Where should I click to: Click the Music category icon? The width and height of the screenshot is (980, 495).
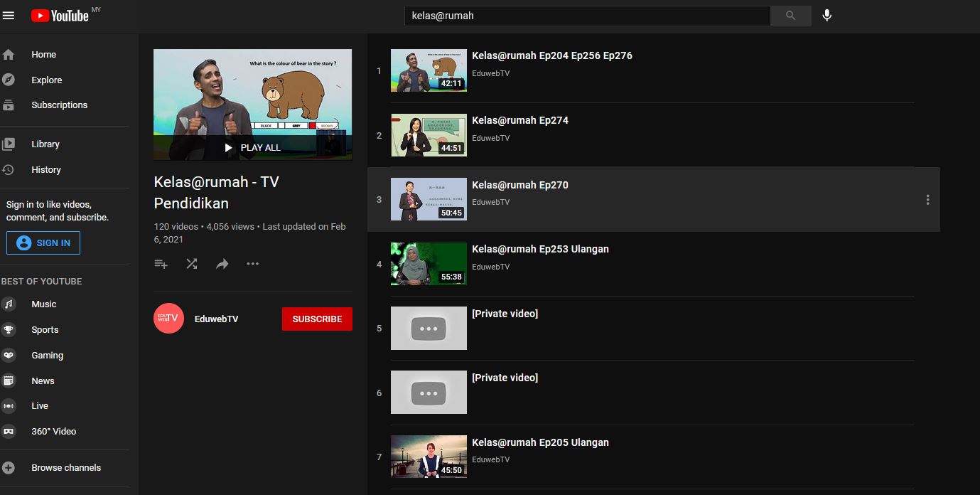9,304
